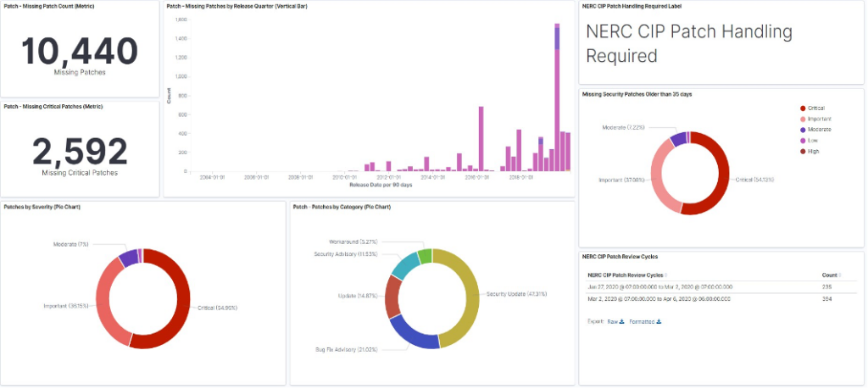Click the 10,440 Missing Patches metric
Viewport: 868px width, 389px height.
click(79, 52)
